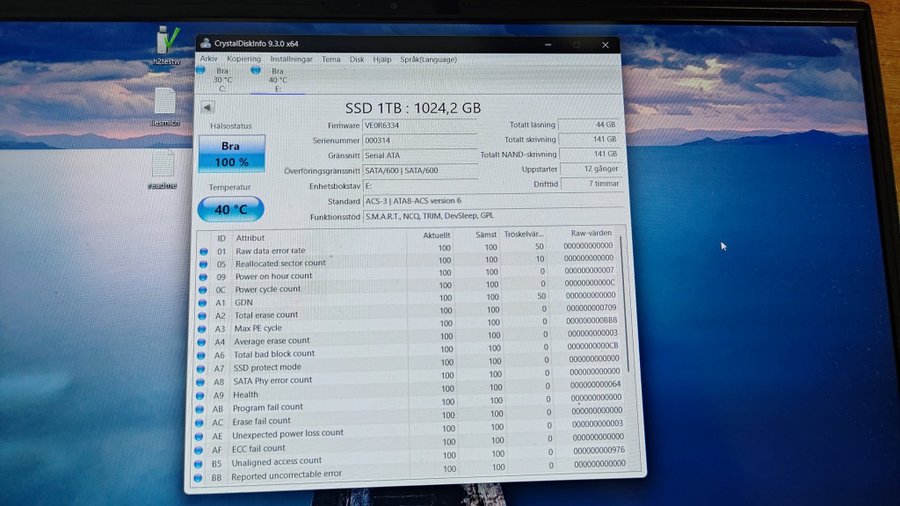Image resolution: width=900 pixels, height=506 pixels.
Task: Minimize the CrystalDiskInfo window
Action: click(x=548, y=44)
